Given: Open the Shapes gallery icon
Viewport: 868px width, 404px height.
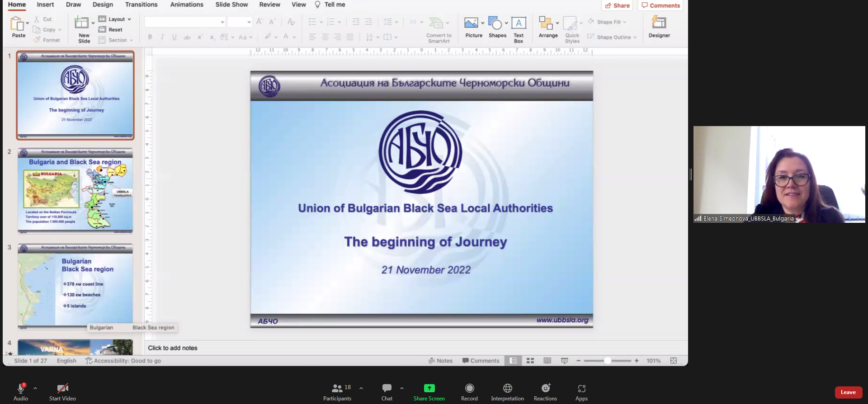Looking at the screenshot, I should pos(495,23).
